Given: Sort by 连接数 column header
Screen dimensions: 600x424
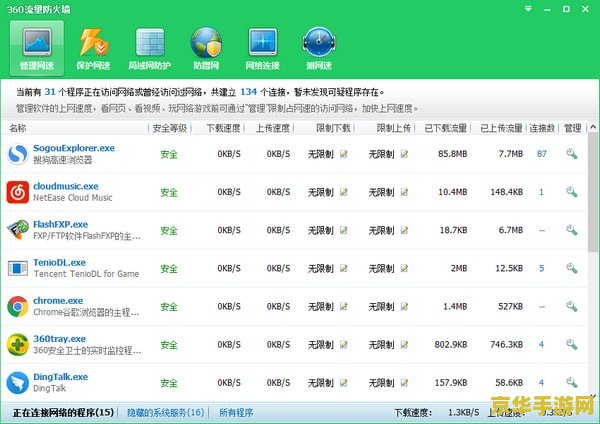Looking at the screenshot, I should coord(542,128).
